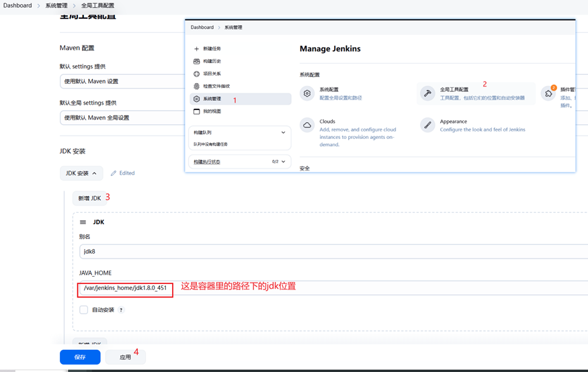
Task: Click the Clouds cloud icon
Action: click(x=307, y=125)
